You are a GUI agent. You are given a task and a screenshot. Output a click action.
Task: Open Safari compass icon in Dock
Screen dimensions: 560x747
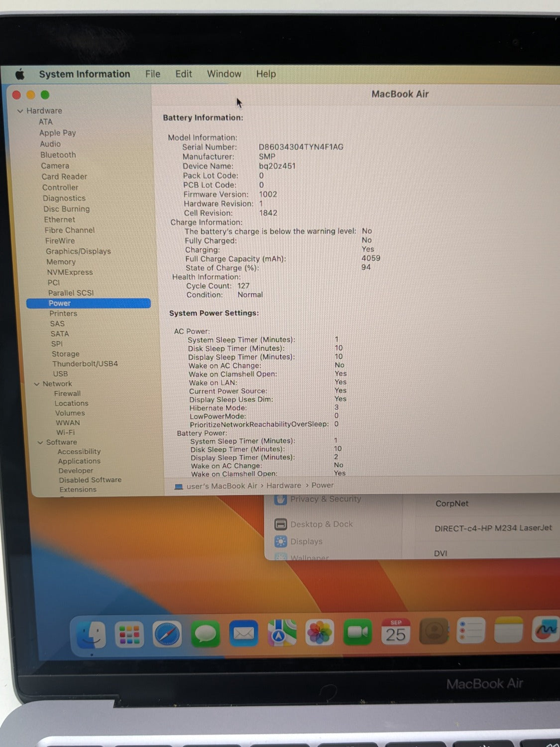coord(167,634)
